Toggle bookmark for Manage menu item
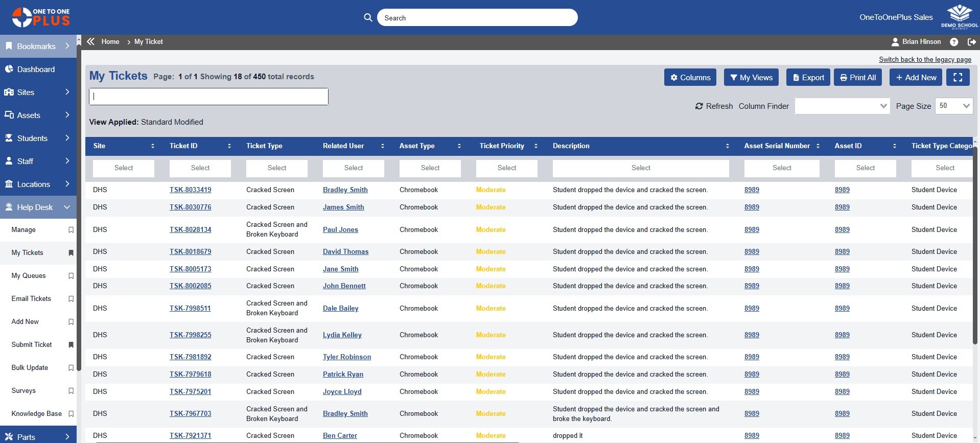 click(71, 230)
